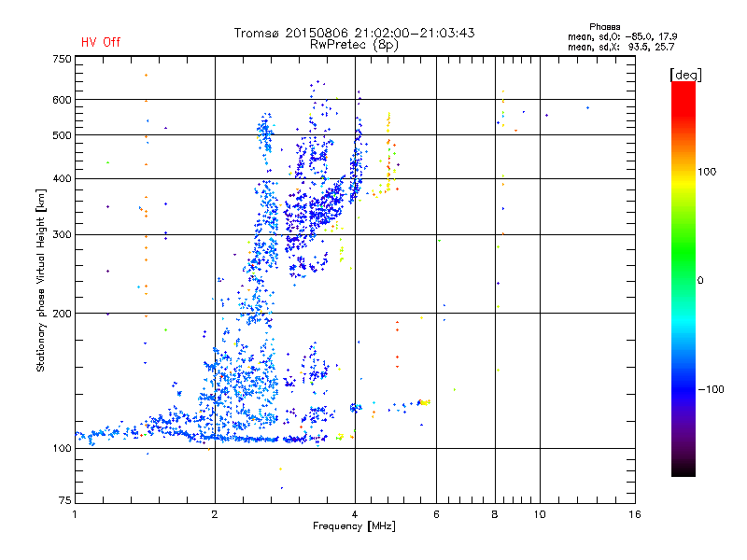The height and width of the screenshot is (560, 747).
Task: Click the x-axis tick label '10'
Action: coord(540,514)
